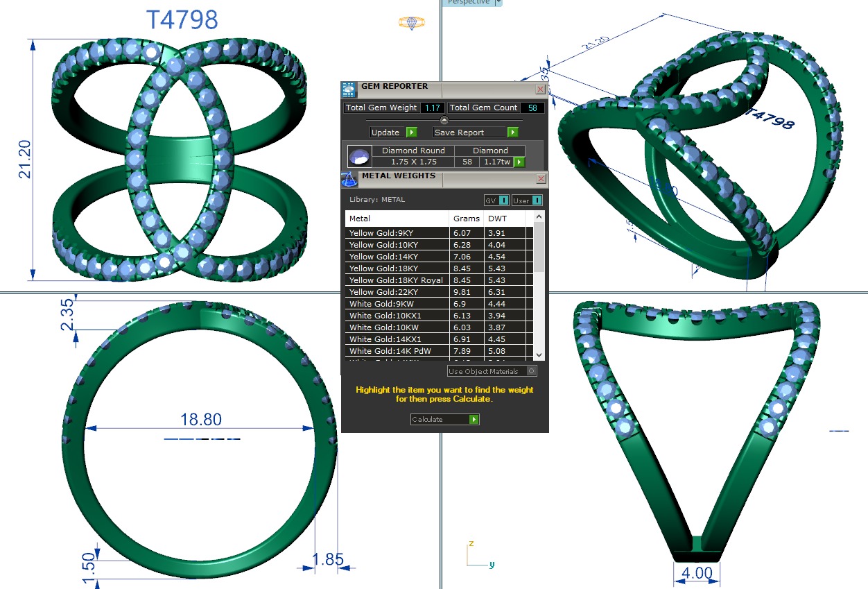Click the Gem Reporter panel icon
This screenshot has height=589, width=868.
click(x=349, y=89)
